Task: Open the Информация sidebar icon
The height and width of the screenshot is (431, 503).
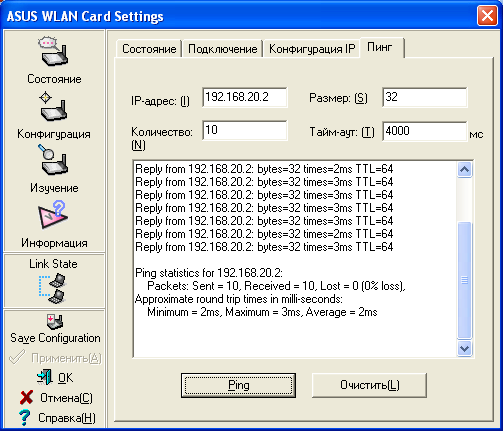Action: point(54,215)
